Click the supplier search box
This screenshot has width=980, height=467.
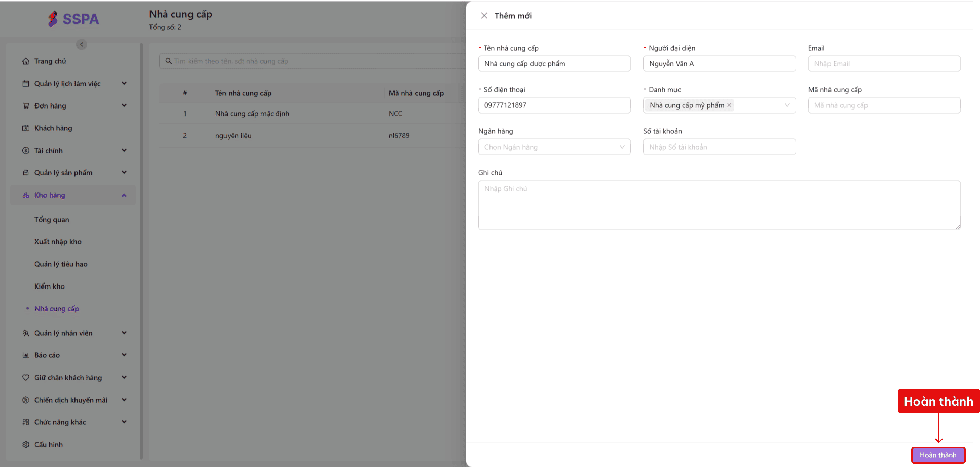click(x=313, y=61)
